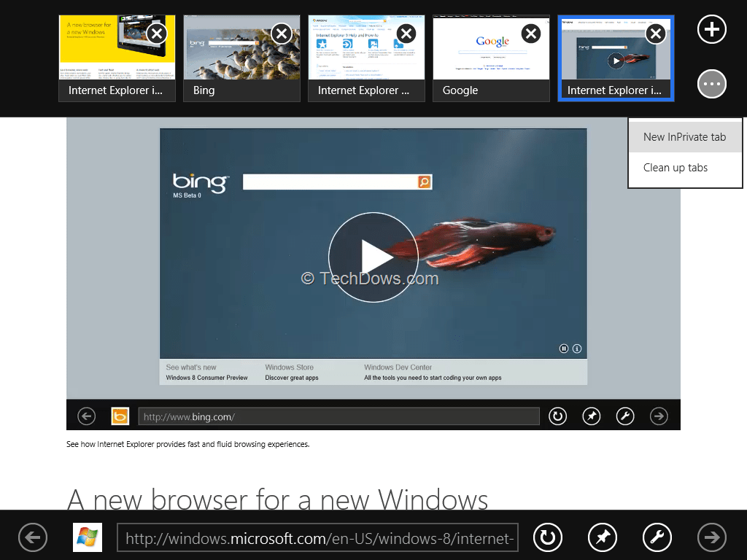Switch to the Bing tab
Screen dimensions: 747x560
[242, 58]
